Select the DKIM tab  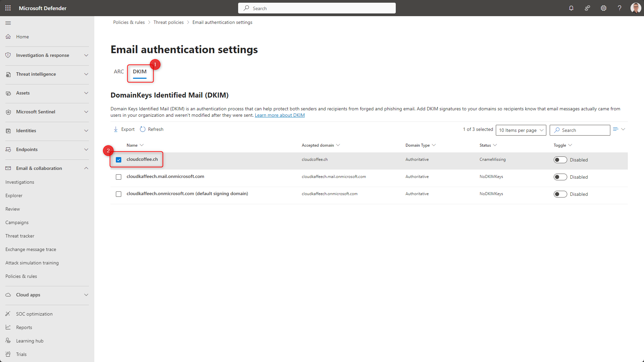pyautogui.click(x=139, y=72)
